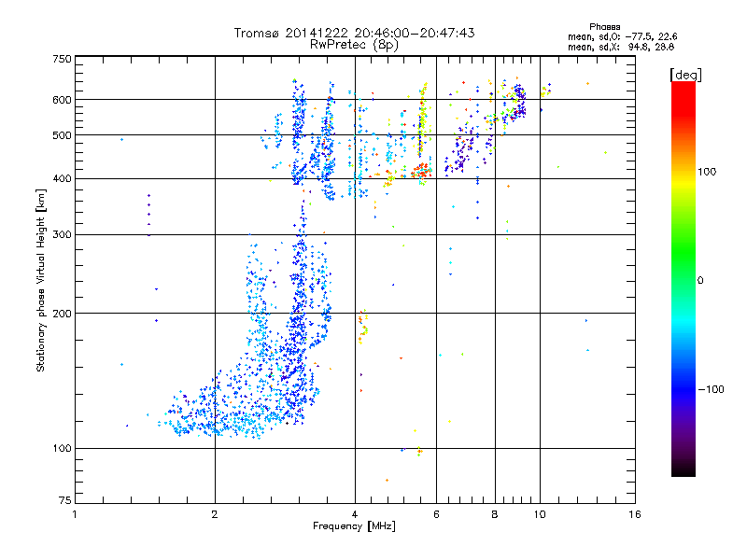This screenshot has width=747, height=560.
Task: Select the 'Phases' heading text
Action: 604,27
